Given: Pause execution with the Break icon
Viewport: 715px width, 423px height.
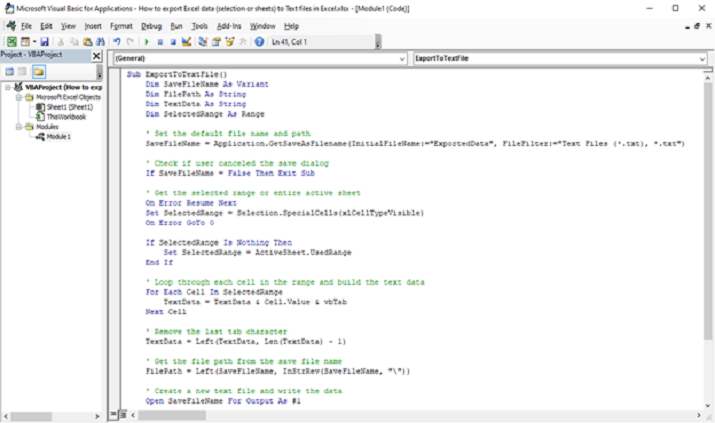Looking at the screenshot, I should tap(160, 42).
